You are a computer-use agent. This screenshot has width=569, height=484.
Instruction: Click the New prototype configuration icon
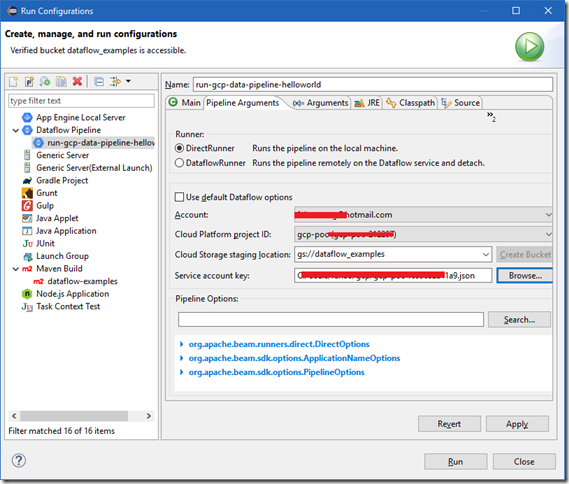[x=29, y=82]
